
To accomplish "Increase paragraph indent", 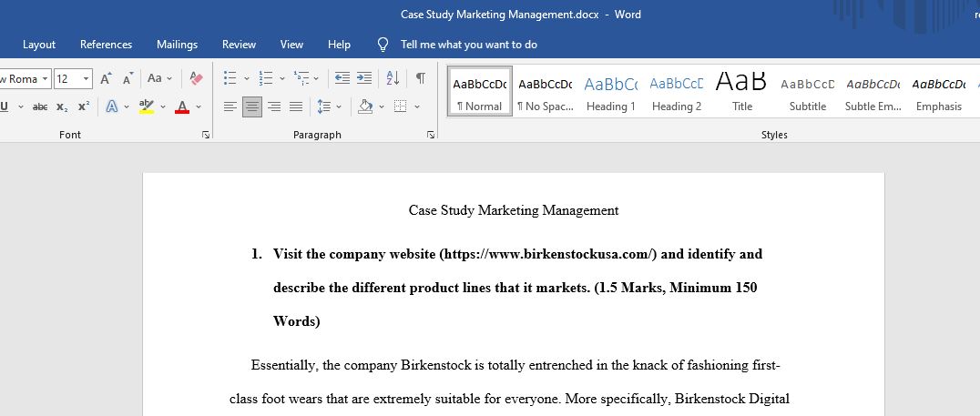I will pos(363,78).
